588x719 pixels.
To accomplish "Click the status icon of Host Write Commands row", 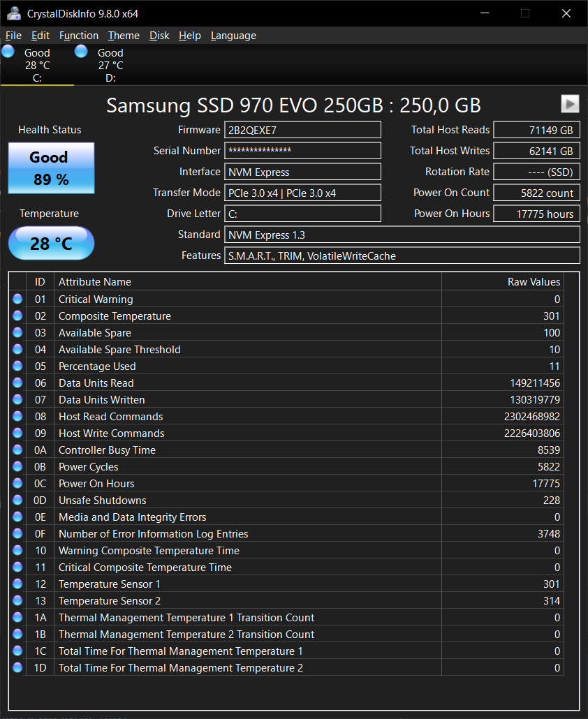I will [x=17, y=433].
